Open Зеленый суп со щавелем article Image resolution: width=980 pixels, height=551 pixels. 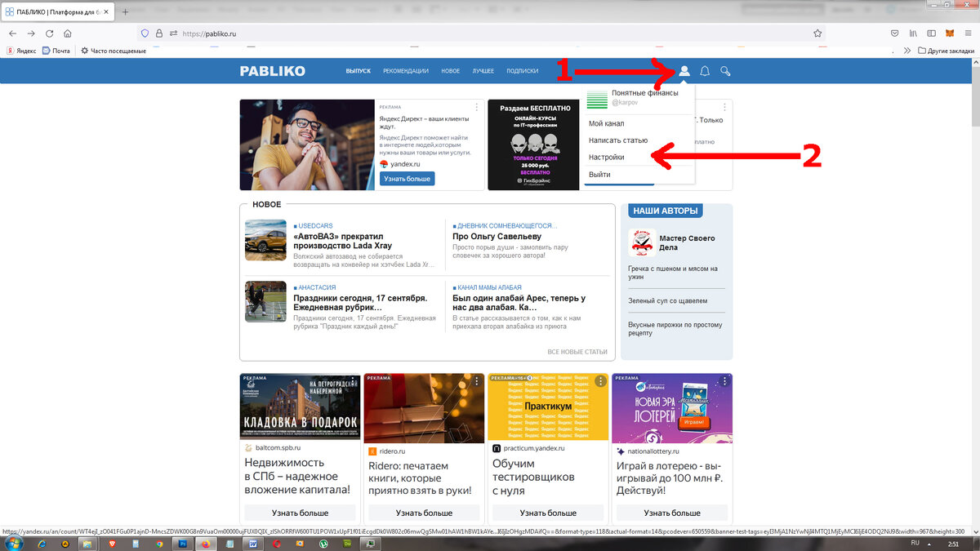(x=667, y=300)
